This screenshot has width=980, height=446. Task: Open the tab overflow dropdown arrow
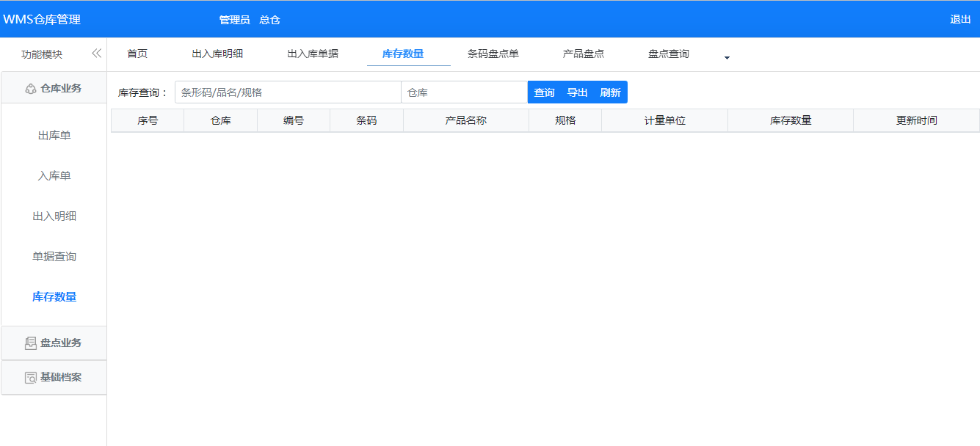[727, 57]
